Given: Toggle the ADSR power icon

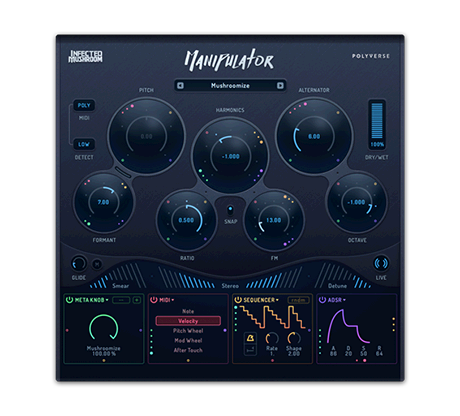Looking at the screenshot, I should click(x=322, y=300).
